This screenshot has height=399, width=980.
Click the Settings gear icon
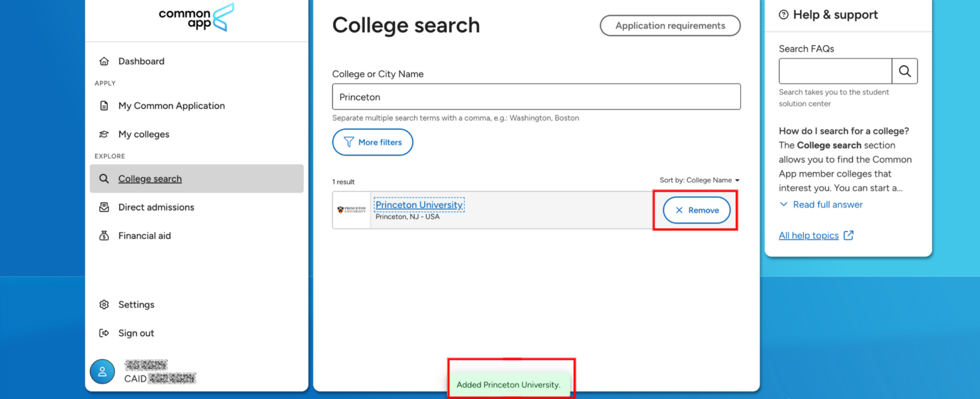(x=104, y=305)
